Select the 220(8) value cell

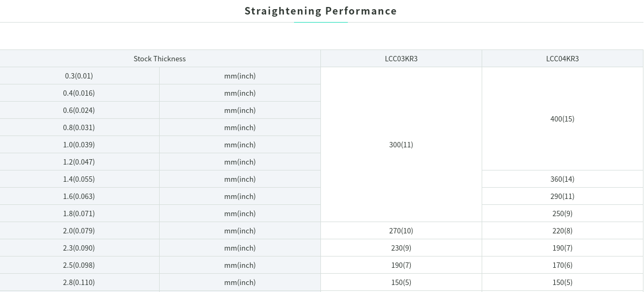click(x=562, y=231)
